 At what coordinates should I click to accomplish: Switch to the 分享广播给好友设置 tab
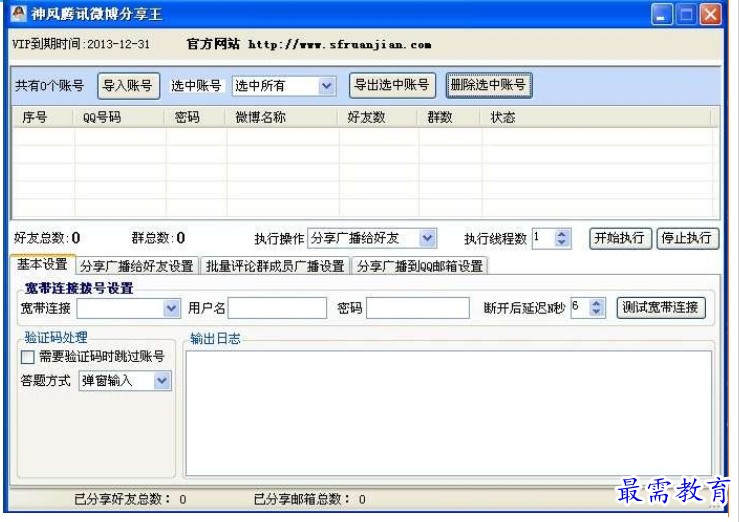(137, 266)
